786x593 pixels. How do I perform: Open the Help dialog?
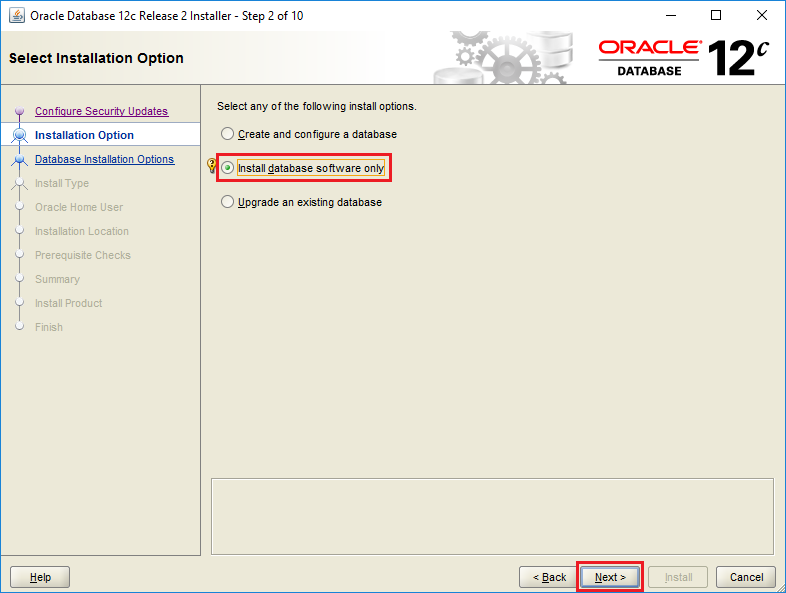tap(40, 577)
